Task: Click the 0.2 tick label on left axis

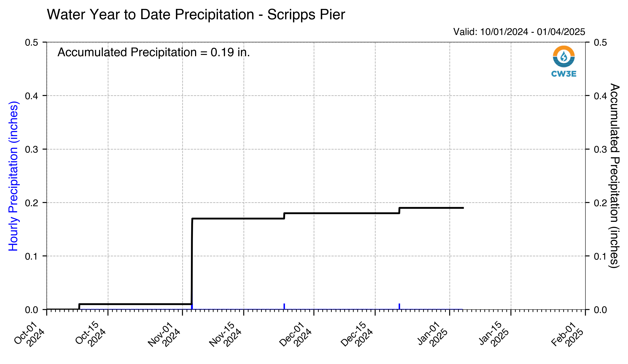Action: pyautogui.click(x=32, y=203)
